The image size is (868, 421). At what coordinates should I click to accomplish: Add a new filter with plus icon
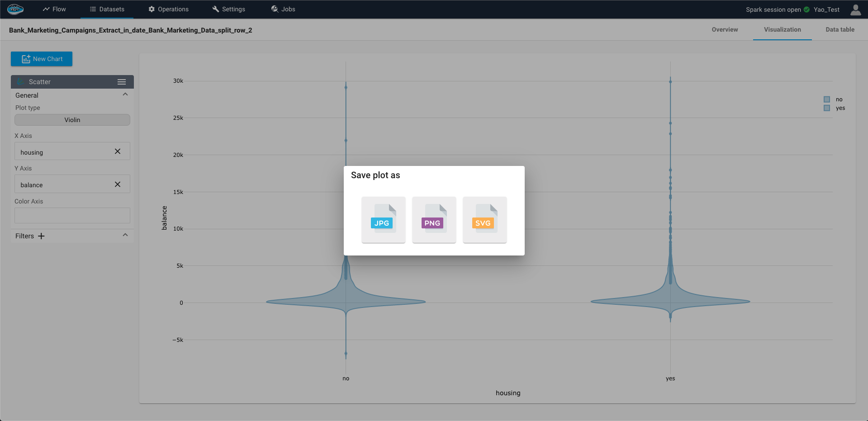tap(41, 236)
